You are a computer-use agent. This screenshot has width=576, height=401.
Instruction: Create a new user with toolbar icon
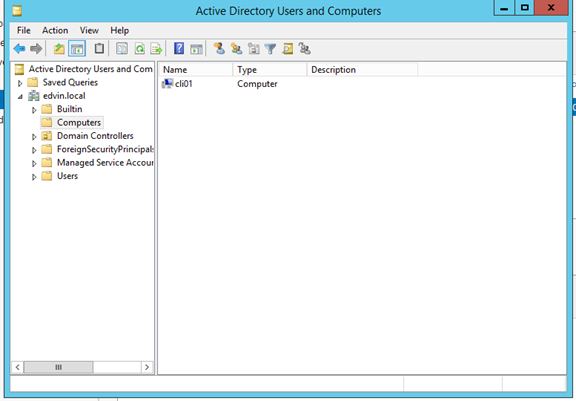(219, 48)
